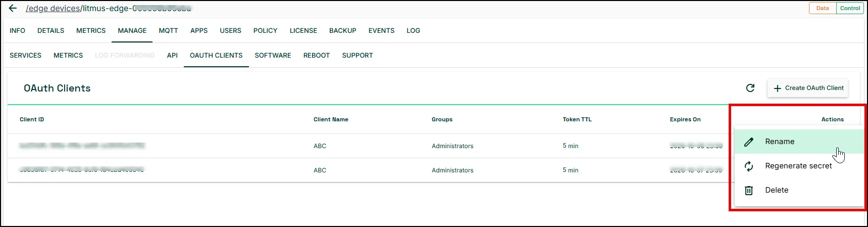Screen dimensions: 868x227
Task: Switch to Control mode
Action: 850,8
